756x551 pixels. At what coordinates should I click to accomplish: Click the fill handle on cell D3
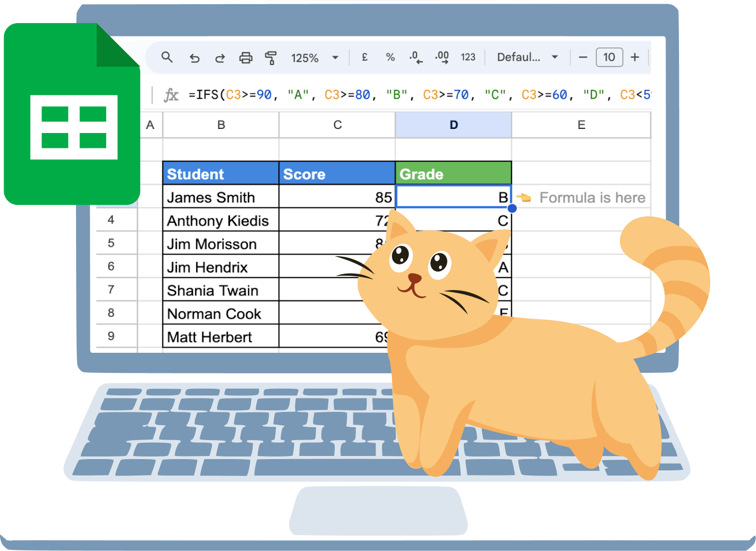pos(512,208)
